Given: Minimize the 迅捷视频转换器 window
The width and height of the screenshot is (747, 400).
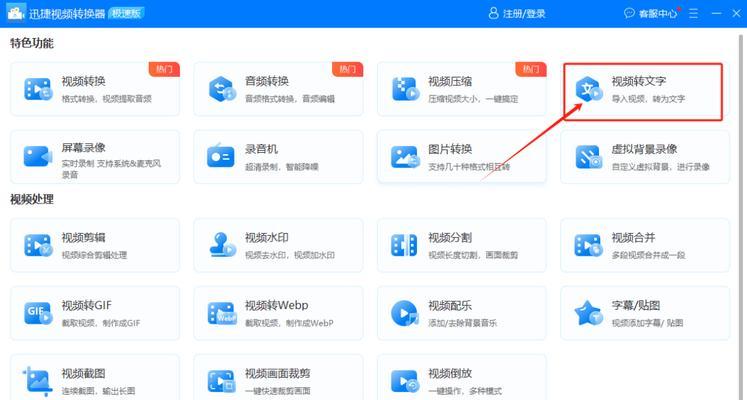Looking at the screenshot, I should coord(717,13).
